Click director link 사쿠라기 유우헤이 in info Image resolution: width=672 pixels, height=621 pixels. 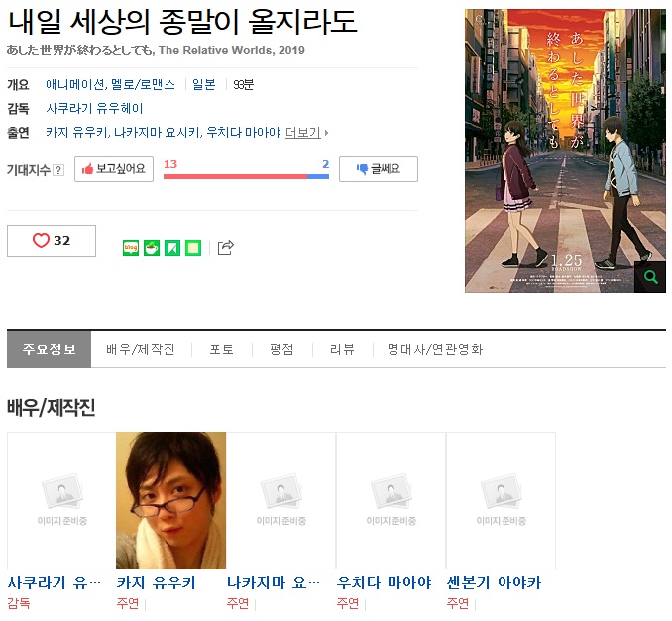point(95,109)
